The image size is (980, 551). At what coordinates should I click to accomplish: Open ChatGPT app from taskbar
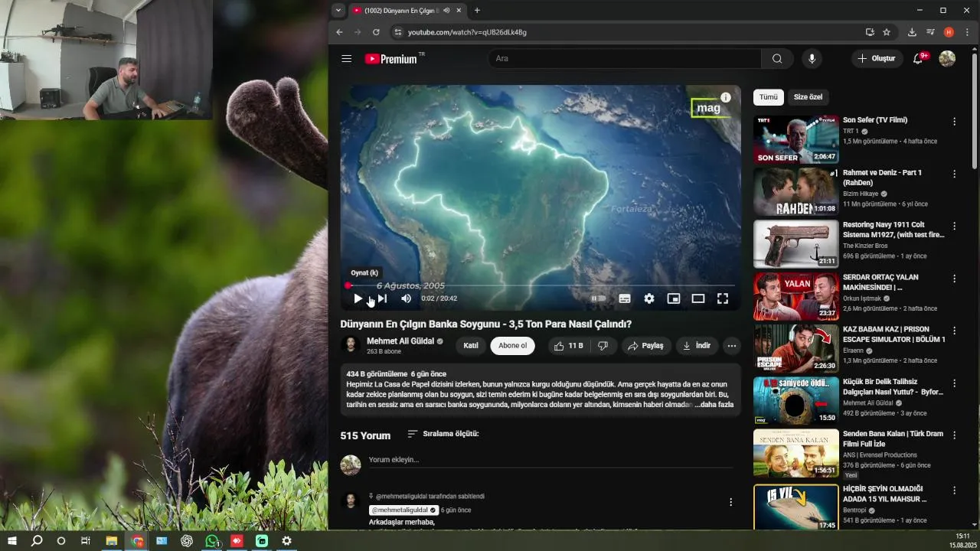187,540
